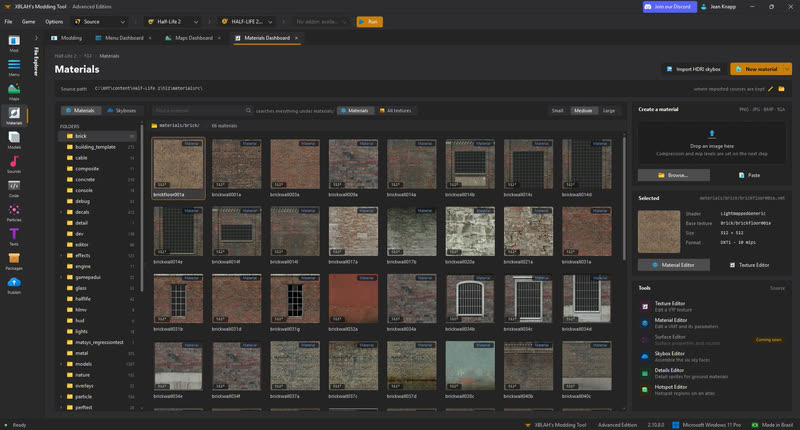Image resolution: width=800 pixels, height=430 pixels.
Task: Click Import HDRI skybox button
Action: [x=693, y=69]
